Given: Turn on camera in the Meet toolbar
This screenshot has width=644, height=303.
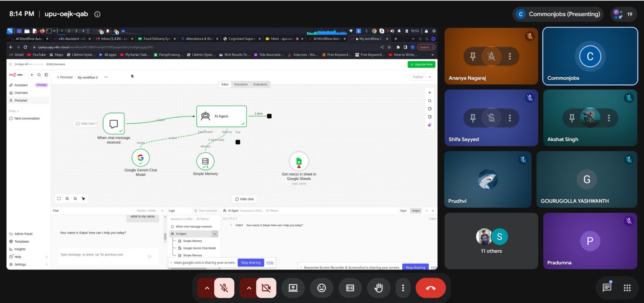Looking at the screenshot, I should coord(266,288).
